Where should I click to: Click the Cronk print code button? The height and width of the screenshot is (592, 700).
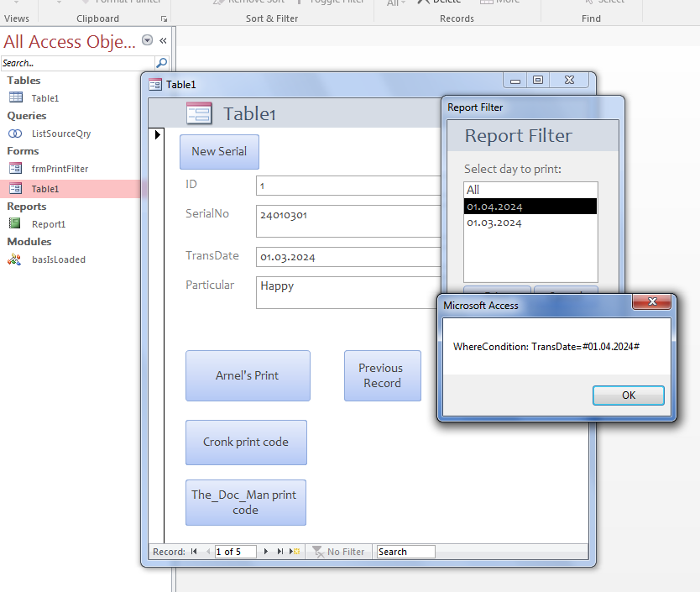[x=246, y=443]
